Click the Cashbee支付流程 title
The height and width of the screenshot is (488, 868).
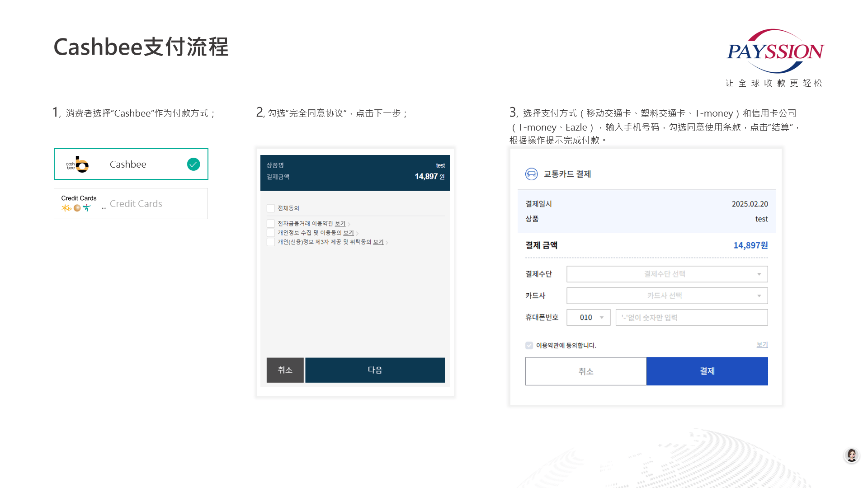tap(141, 47)
